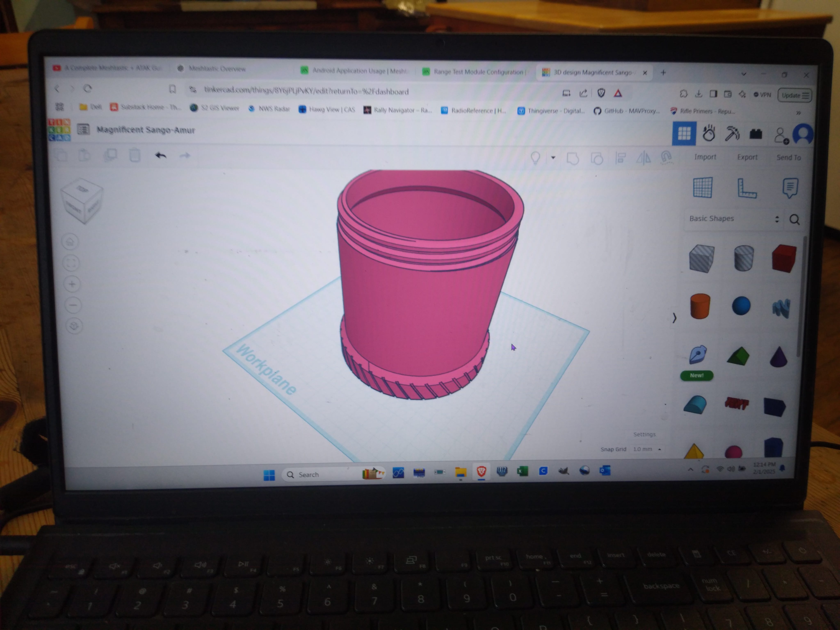Click the Home view button

70,242
